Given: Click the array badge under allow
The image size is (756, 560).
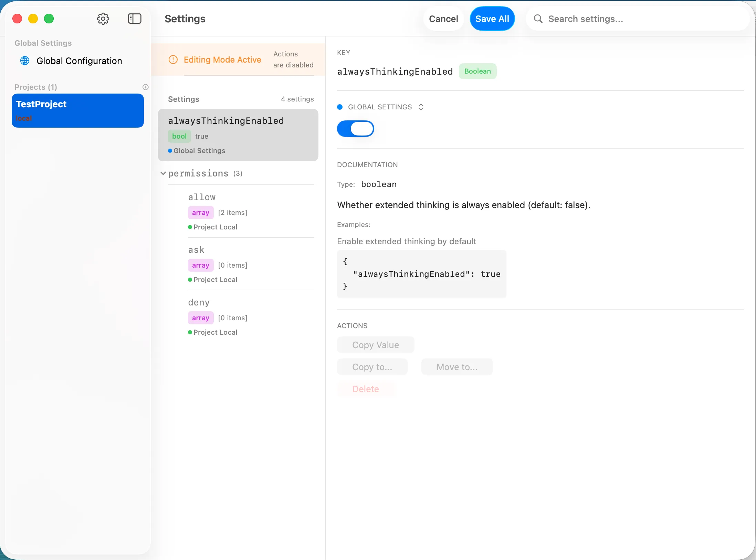Looking at the screenshot, I should (x=201, y=212).
